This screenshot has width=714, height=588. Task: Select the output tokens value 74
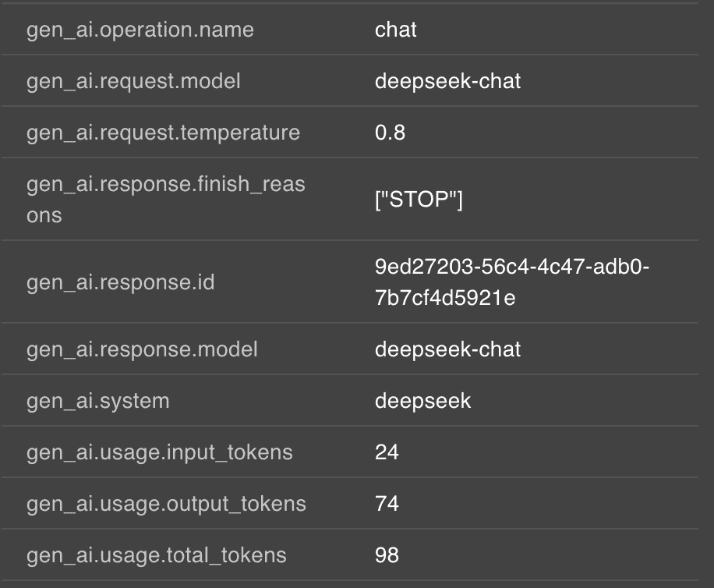point(387,504)
